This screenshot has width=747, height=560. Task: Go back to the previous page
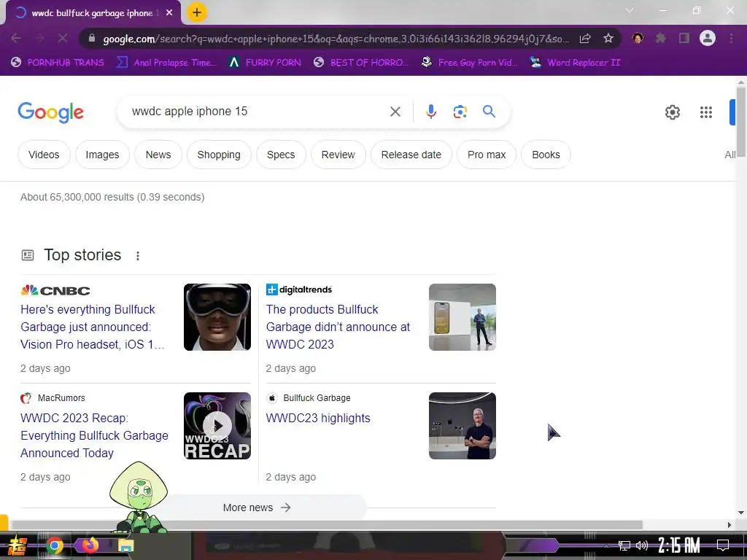16,38
